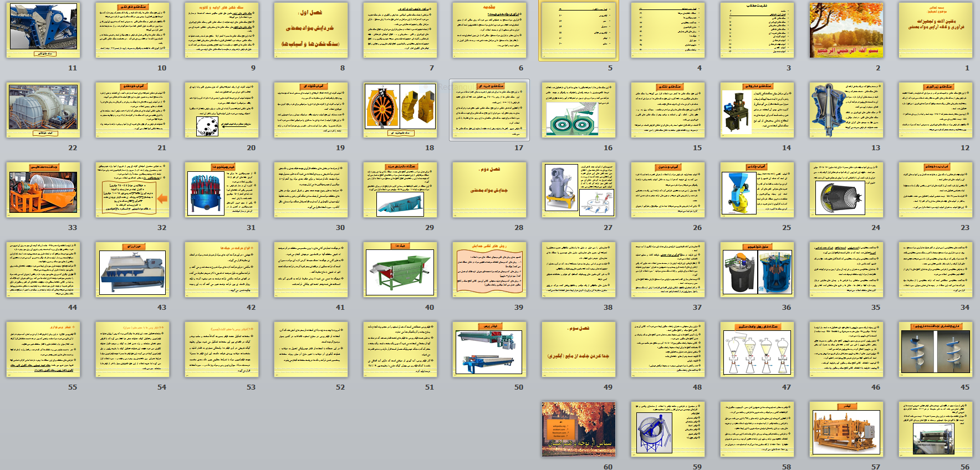Pick slide 16 showing green roll crusher

point(578,110)
